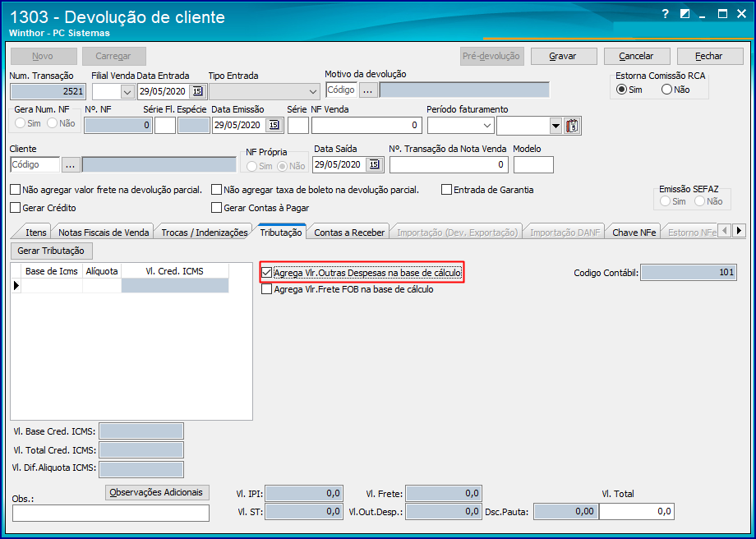The width and height of the screenshot is (756, 539).
Task: Select the Tributação tab
Action: coord(281,233)
